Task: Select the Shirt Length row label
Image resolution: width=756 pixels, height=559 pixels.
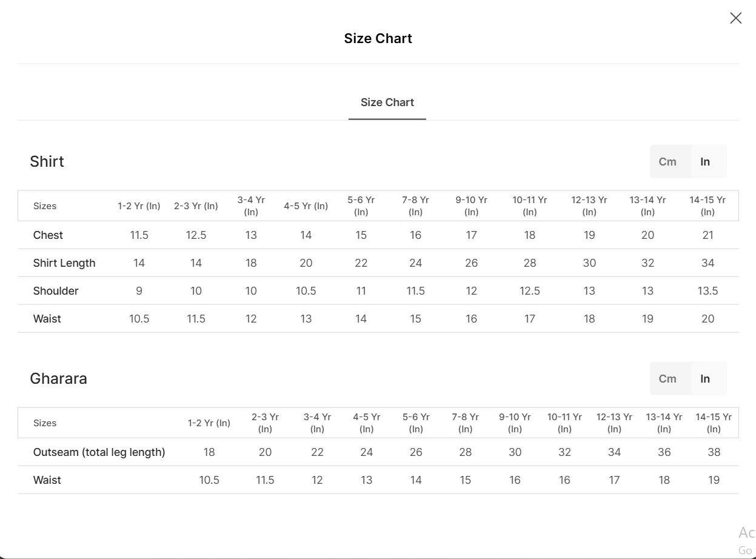Action: pos(64,263)
